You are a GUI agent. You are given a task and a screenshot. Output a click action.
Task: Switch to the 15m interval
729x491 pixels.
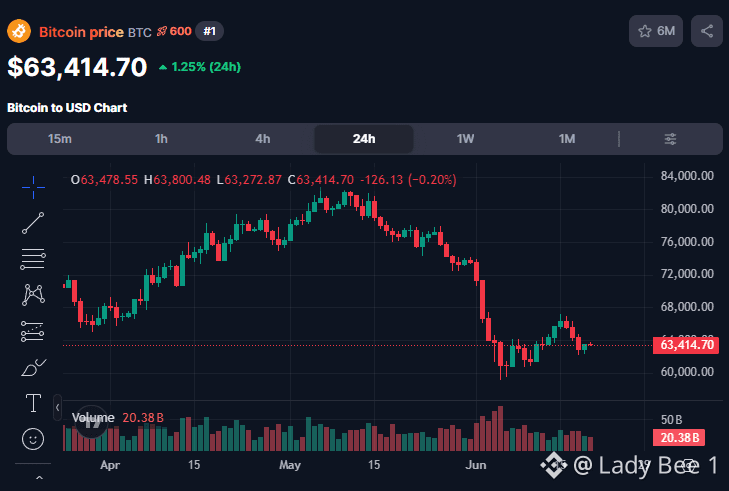point(60,139)
